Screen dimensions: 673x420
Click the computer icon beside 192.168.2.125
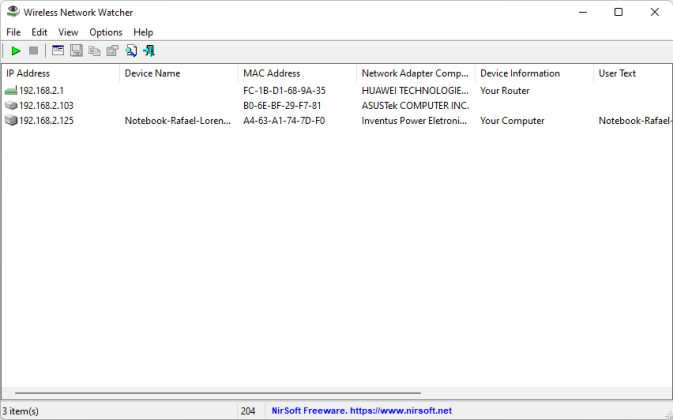(11, 121)
